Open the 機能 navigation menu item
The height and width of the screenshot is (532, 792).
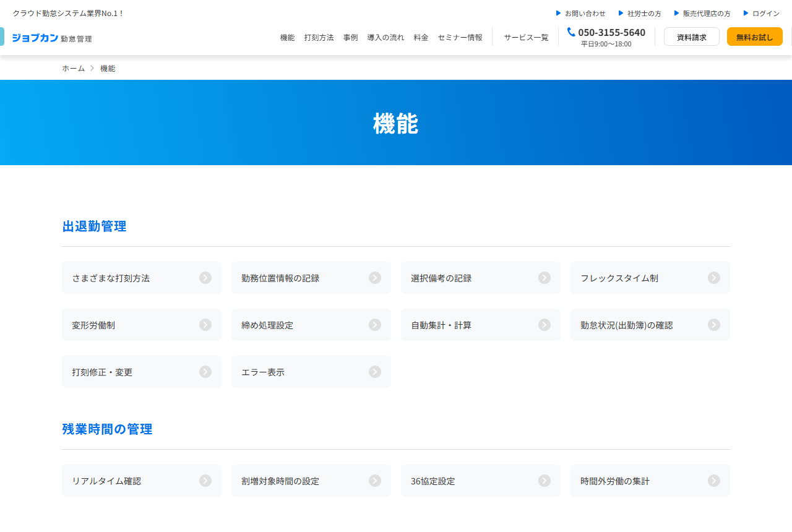287,37
